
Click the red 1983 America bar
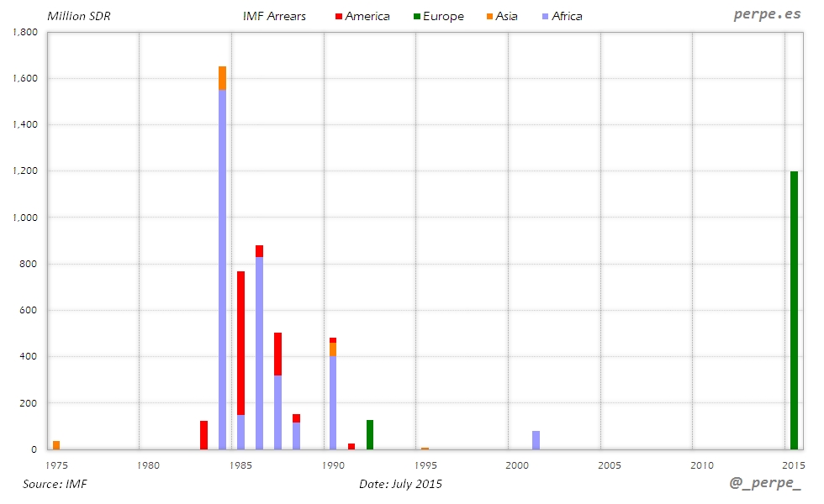pyautogui.click(x=203, y=435)
